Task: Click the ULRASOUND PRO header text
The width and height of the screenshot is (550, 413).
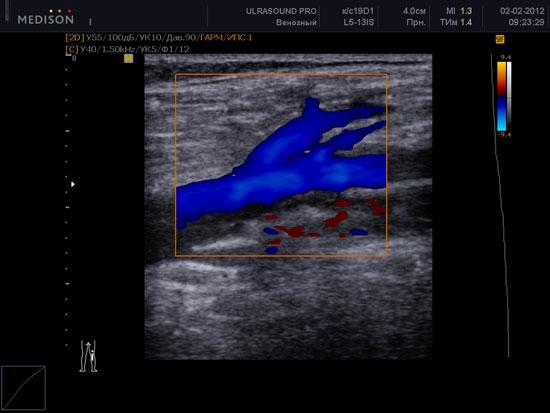Action: pos(281,11)
